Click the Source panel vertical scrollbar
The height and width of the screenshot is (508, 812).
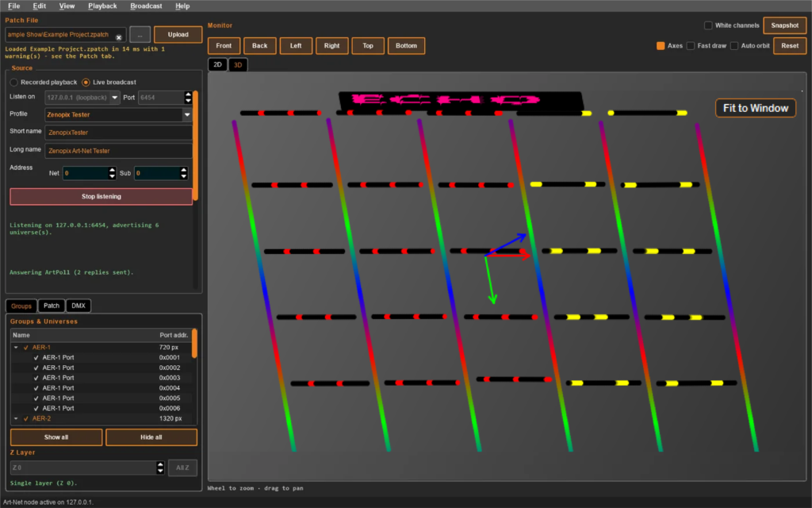pyautogui.click(x=195, y=146)
